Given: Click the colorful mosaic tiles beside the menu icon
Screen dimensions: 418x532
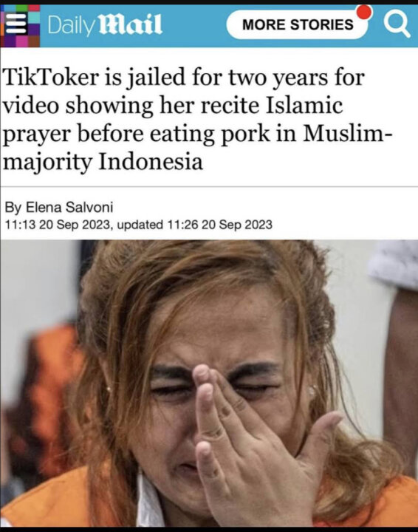Looking at the screenshot, I should (x=20, y=26).
